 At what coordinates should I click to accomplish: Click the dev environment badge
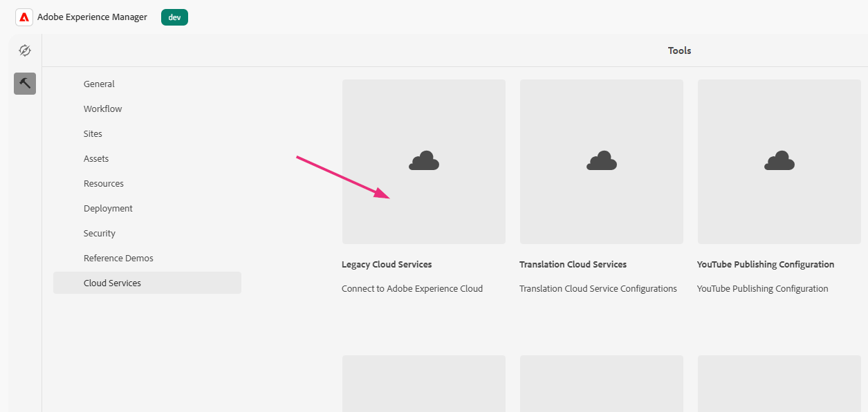click(x=174, y=17)
